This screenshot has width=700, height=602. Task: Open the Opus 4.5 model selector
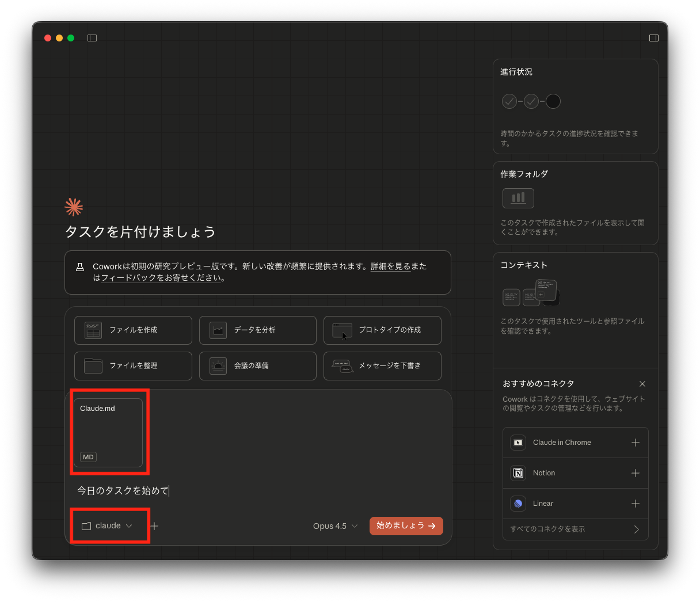point(335,526)
